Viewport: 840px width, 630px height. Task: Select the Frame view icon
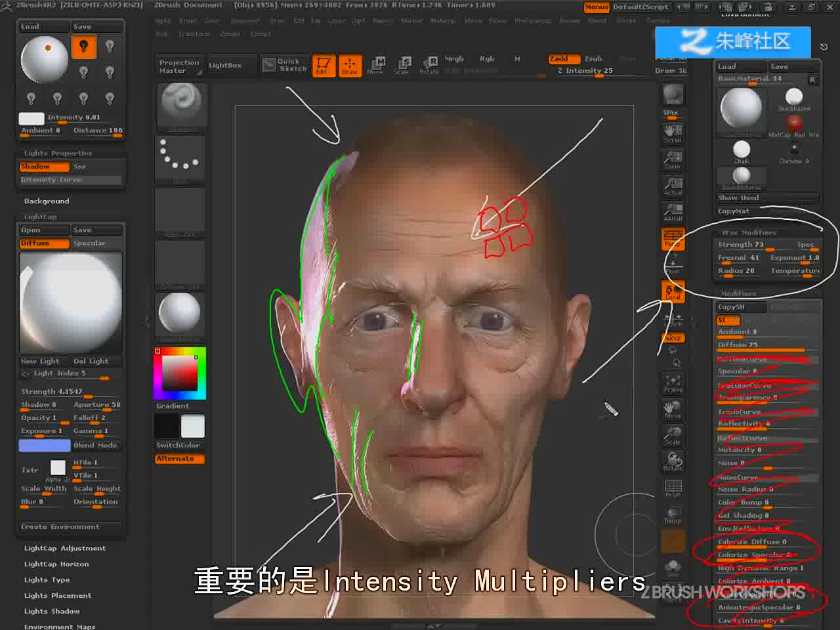pyautogui.click(x=673, y=383)
